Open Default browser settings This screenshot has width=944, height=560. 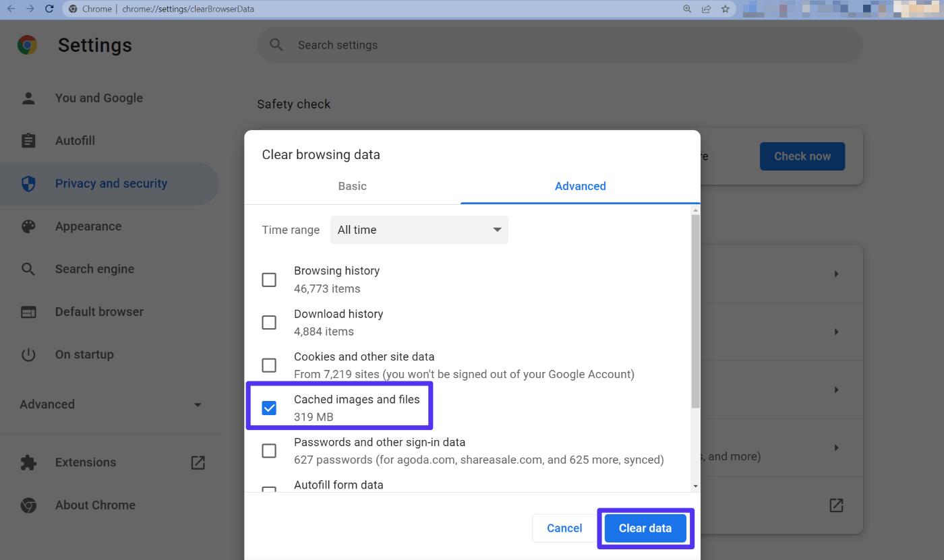(98, 311)
